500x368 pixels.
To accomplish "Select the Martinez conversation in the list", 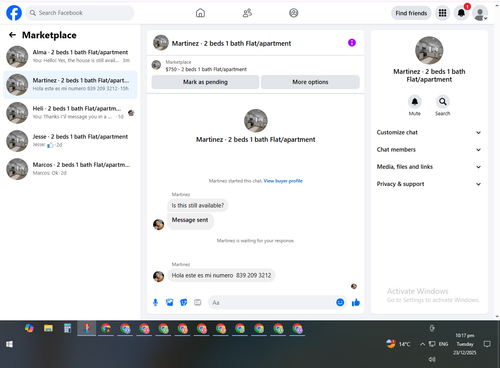I will pyautogui.click(x=70, y=85).
